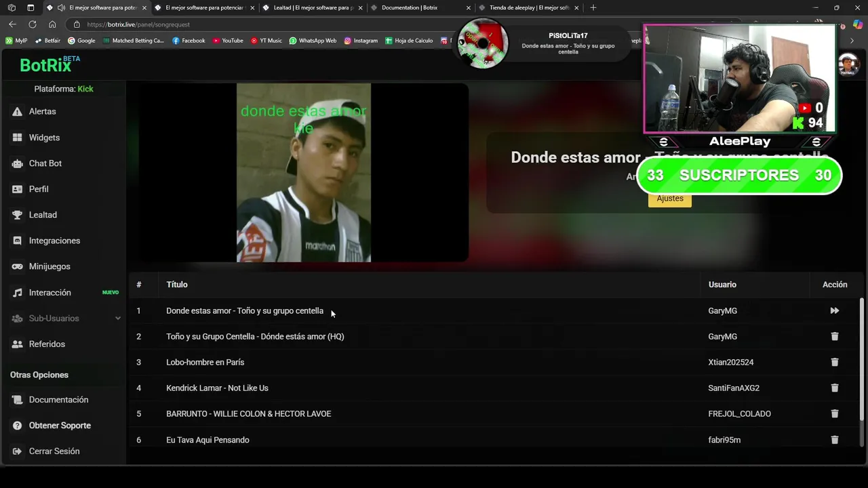Screen dimensions: 868x488
Task: Click the yellow Ajustes button
Action: coord(670,199)
